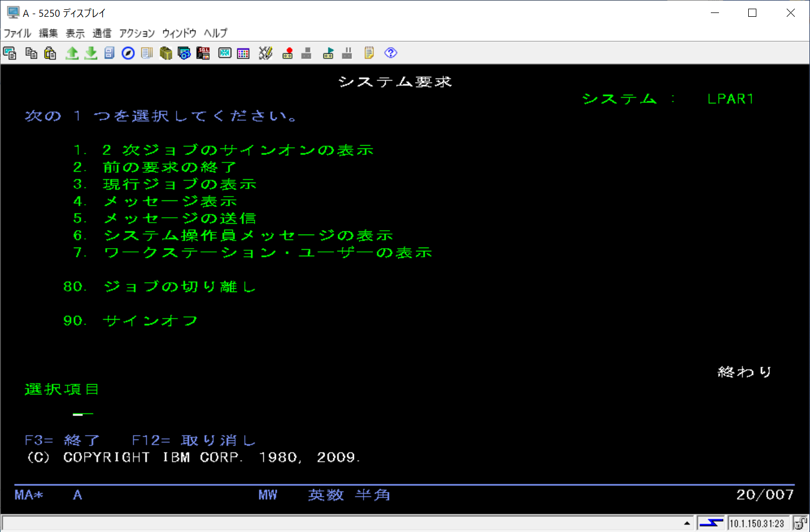Launch the SQL scripts toolbar icon
Viewport: 810px width, 532px height.
tap(203, 53)
